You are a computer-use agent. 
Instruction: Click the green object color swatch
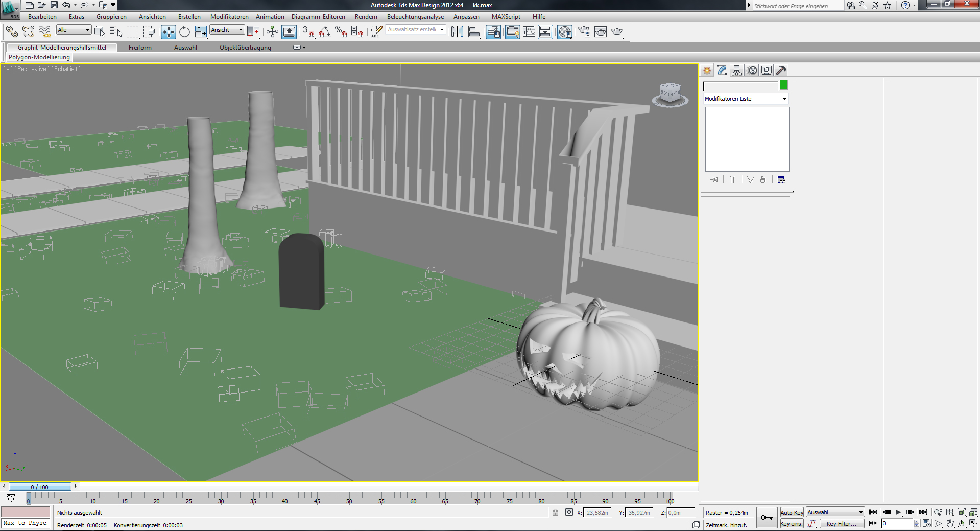784,85
